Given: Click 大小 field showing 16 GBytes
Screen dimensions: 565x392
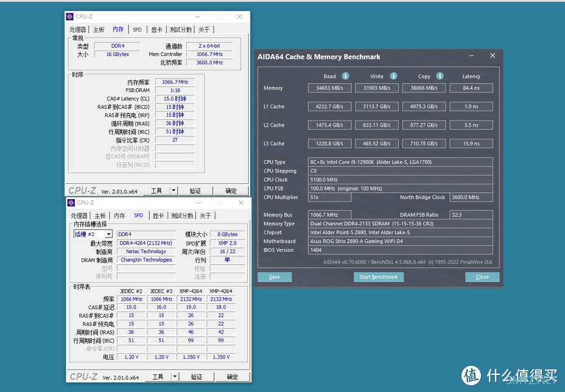Looking at the screenshot, I should click(x=118, y=54).
